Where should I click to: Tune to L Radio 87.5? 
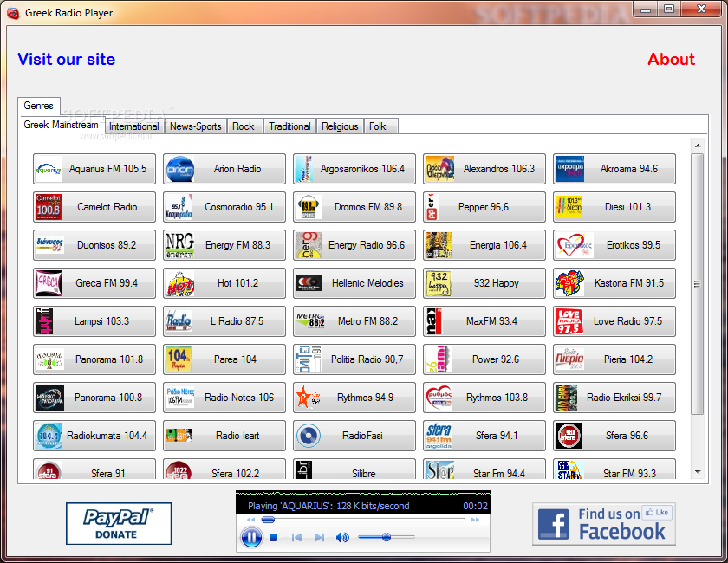[x=224, y=321]
